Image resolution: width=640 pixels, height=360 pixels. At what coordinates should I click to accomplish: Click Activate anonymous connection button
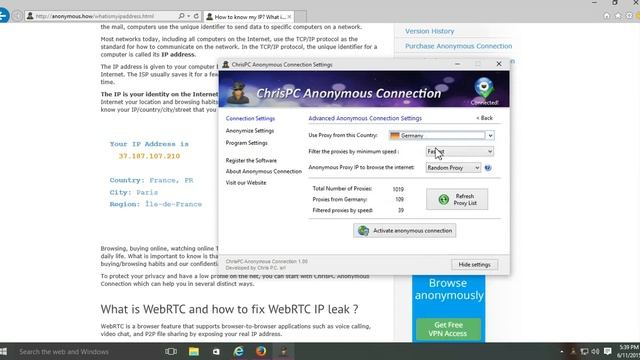coord(404,231)
